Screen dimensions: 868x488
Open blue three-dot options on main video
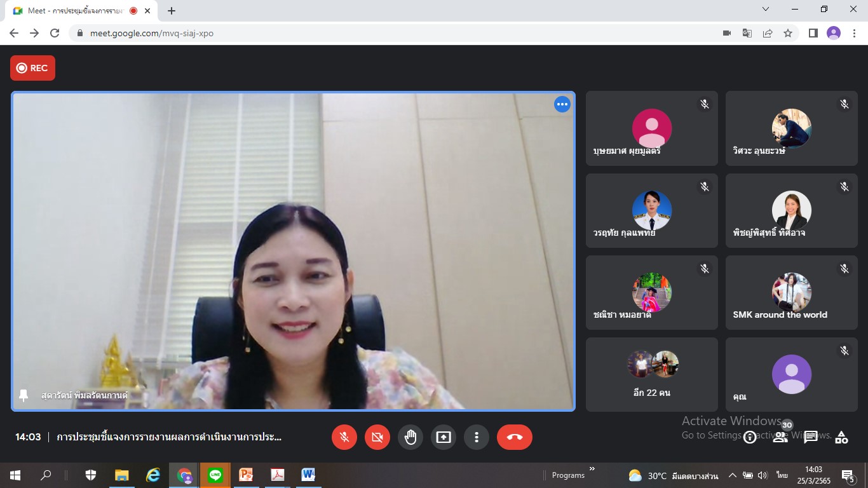562,105
